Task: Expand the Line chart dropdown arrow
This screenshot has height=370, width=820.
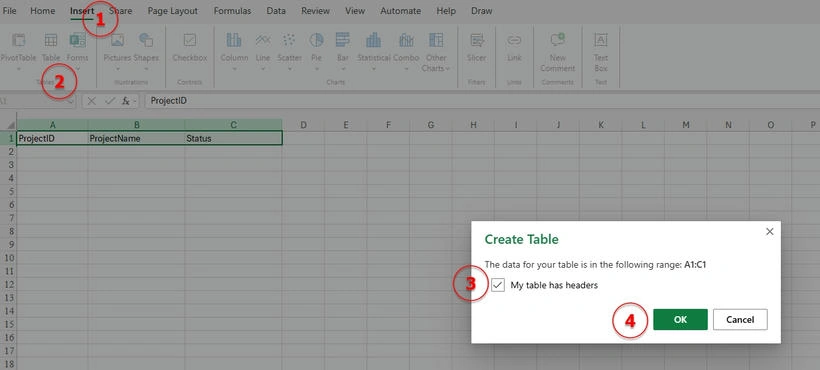Action: (263, 68)
